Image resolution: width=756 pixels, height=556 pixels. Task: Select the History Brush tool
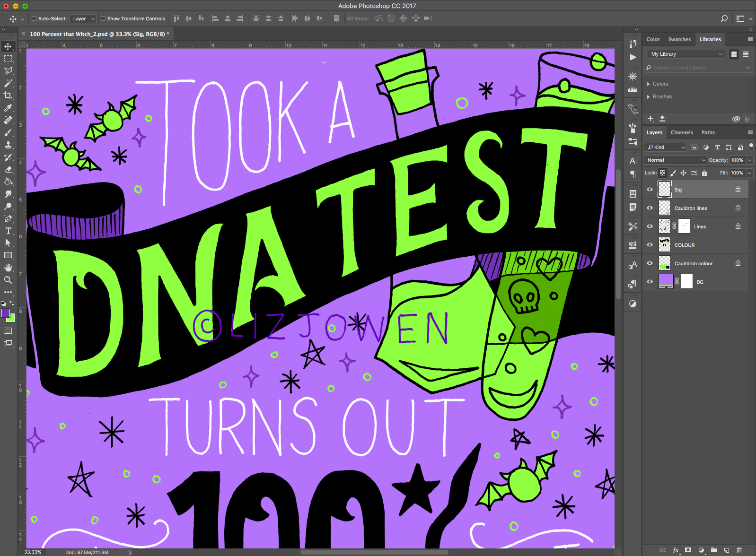click(x=8, y=157)
